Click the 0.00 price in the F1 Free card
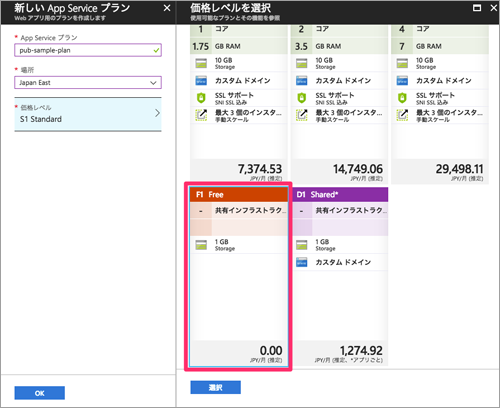This screenshot has height=408, width=500. pos(271,350)
